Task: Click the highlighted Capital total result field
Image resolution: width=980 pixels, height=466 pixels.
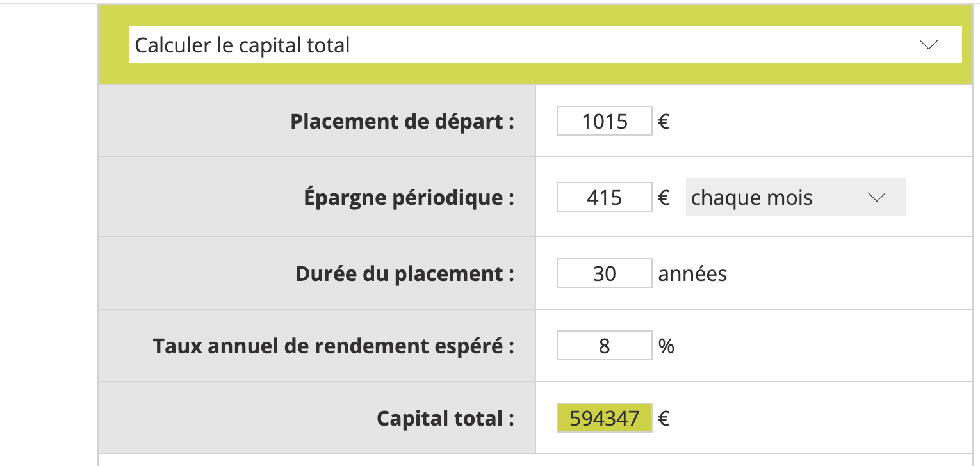Action: [604, 419]
